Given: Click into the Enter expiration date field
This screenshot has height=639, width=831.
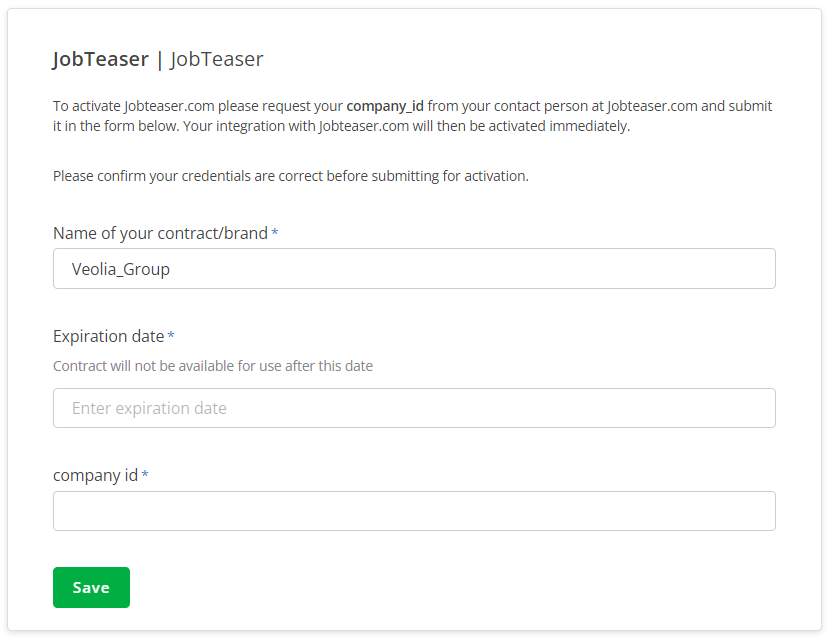Looking at the screenshot, I should (414, 408).
